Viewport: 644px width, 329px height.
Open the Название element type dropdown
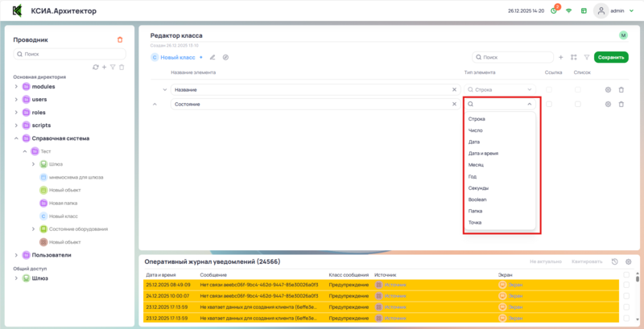pos(499,89)
